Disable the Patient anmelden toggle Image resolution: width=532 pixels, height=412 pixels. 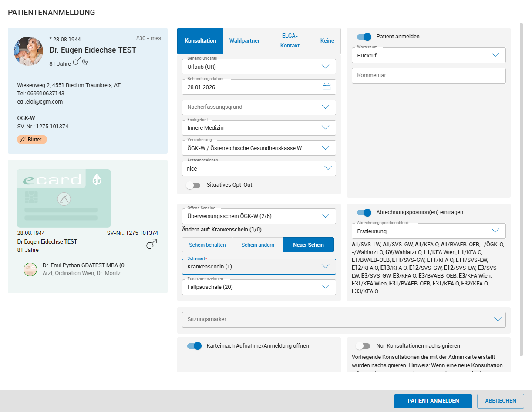pos(364,37)
